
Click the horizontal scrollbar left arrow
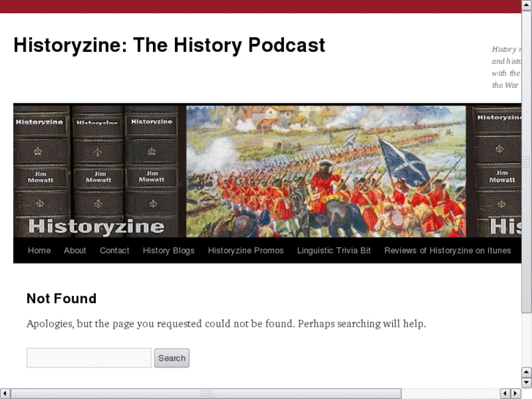(x=4, y=393)
